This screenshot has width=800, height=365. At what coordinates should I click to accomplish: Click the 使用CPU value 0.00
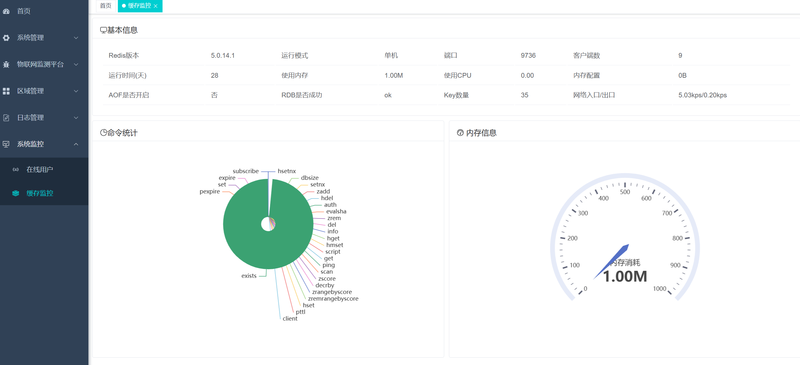coord(527,75)
